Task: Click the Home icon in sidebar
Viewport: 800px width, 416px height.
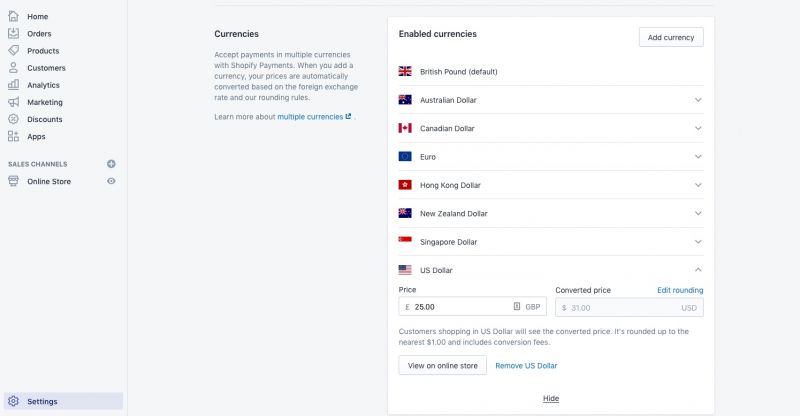Action: (x=14, y=17)
